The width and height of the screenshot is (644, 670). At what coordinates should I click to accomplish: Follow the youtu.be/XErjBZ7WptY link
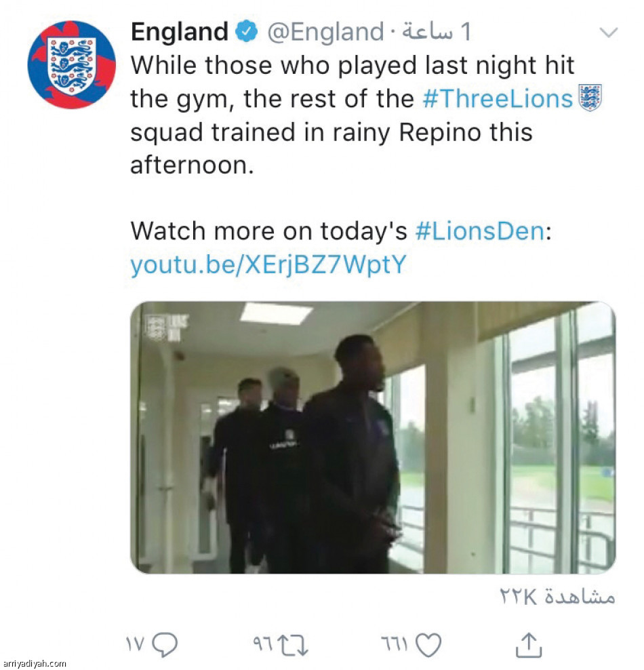coord(268,264)
